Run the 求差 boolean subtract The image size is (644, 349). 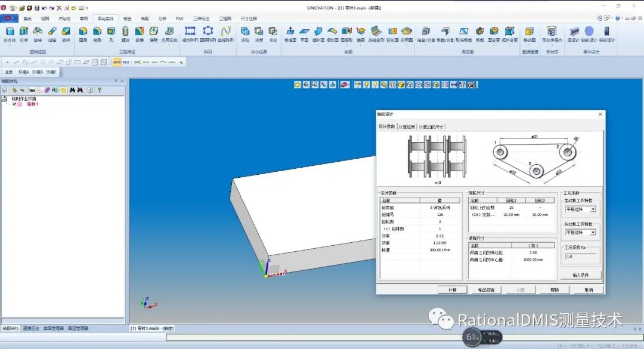point(259,34)
